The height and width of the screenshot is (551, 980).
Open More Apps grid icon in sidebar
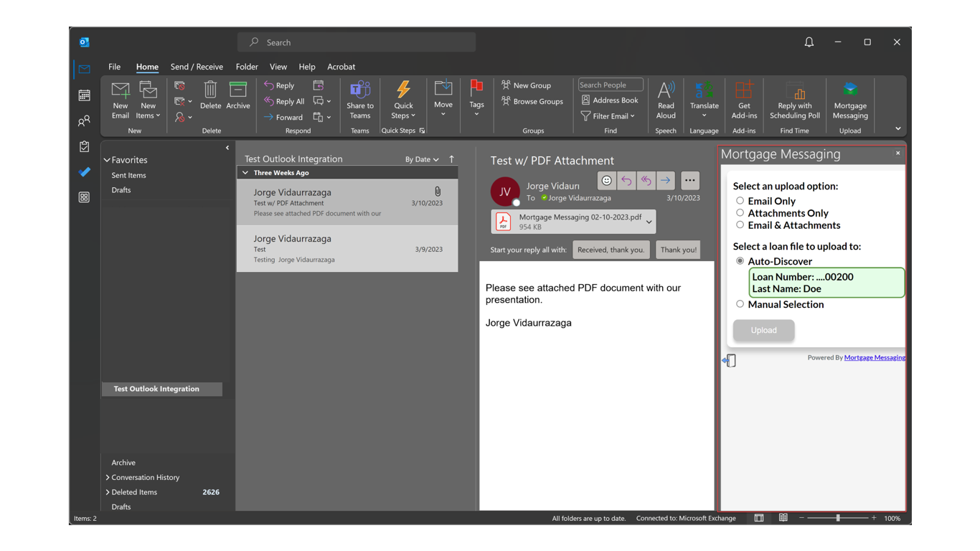(x=84, y=197)
